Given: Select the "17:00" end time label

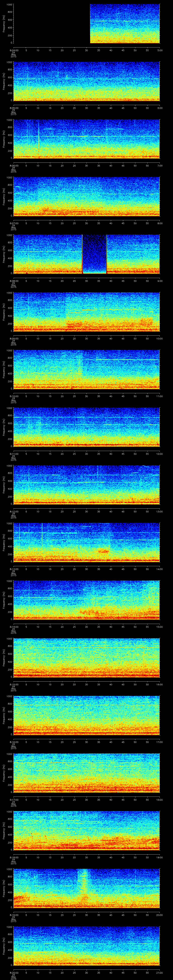Looking at the screenshot, I should point(160,742).
